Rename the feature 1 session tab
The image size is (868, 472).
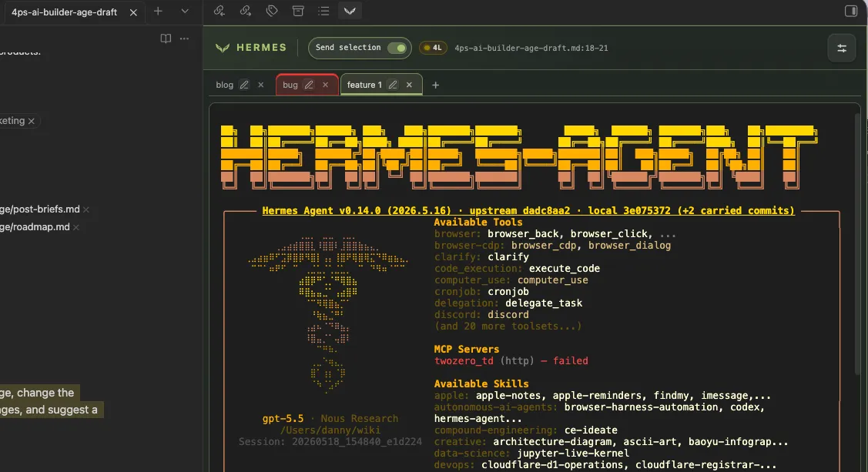pos(393,85)
